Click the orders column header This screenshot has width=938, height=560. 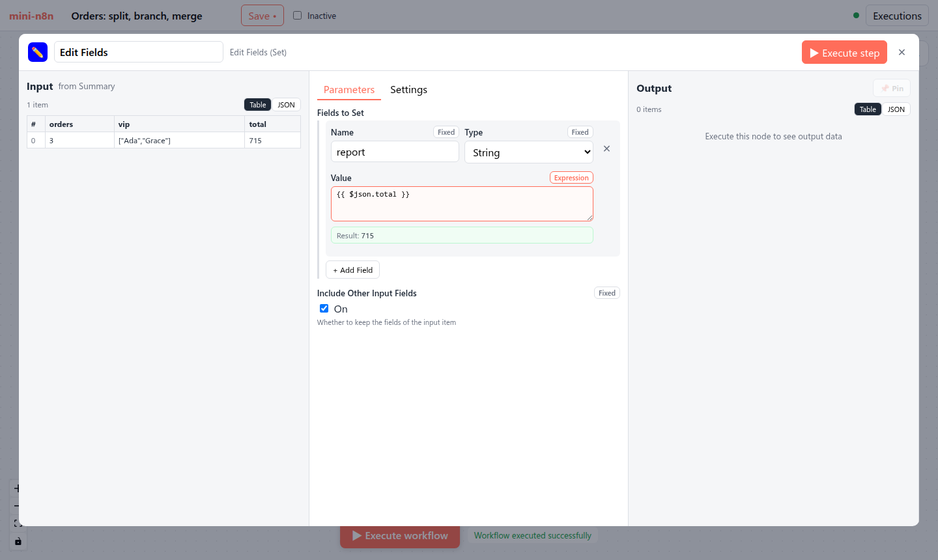(79, 124)
